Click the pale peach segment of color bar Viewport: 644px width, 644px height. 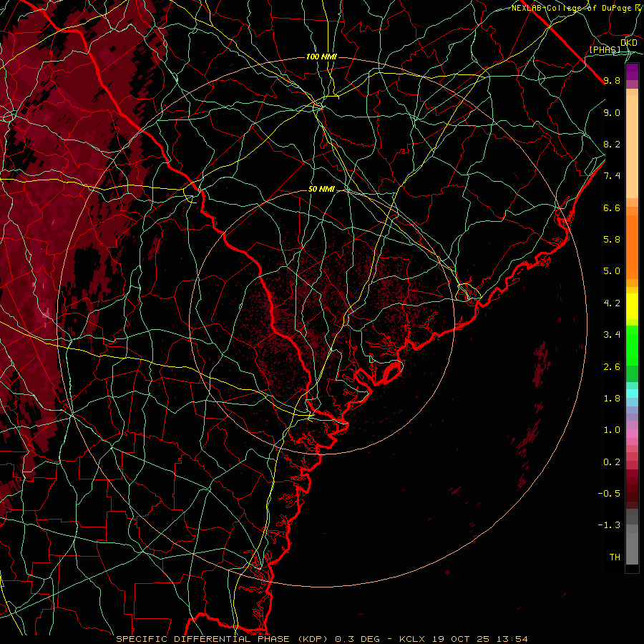pyautogui.click(x=632, y=147)
